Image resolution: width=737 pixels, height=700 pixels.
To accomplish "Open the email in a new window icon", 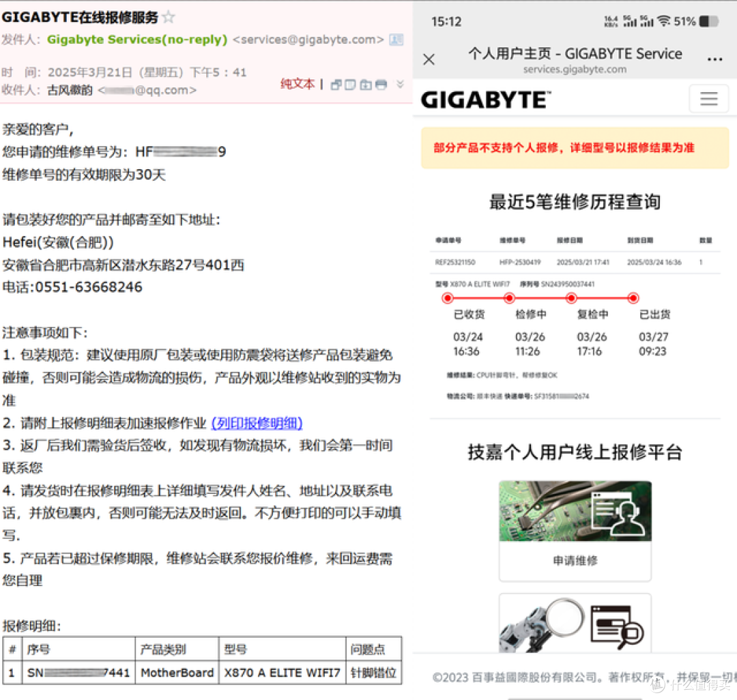I will tap(336, 85).
